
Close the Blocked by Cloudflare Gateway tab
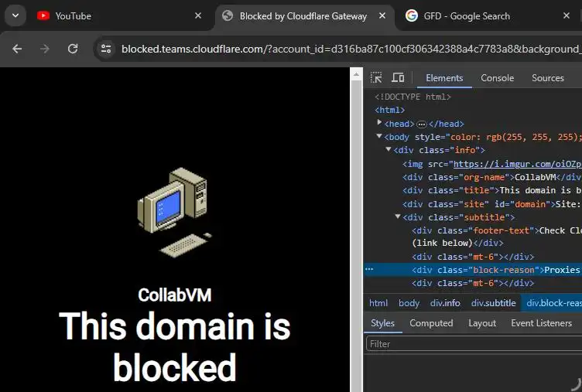382,15
